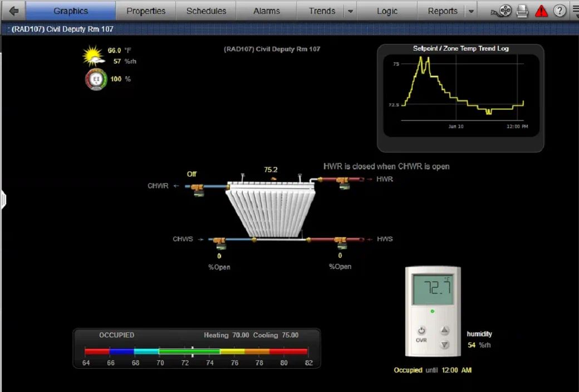Click the setpoint temperature color bar

196,351
